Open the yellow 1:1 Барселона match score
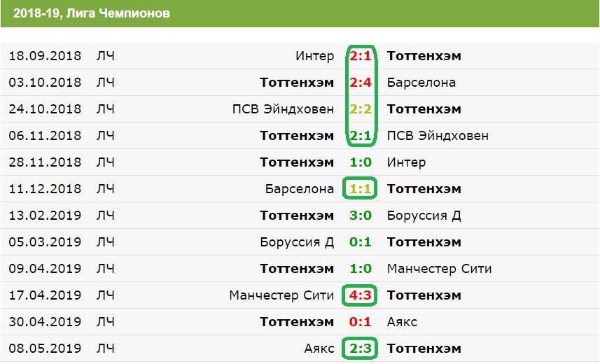Screen dimensions: 600x364 [x=361, y=189]
